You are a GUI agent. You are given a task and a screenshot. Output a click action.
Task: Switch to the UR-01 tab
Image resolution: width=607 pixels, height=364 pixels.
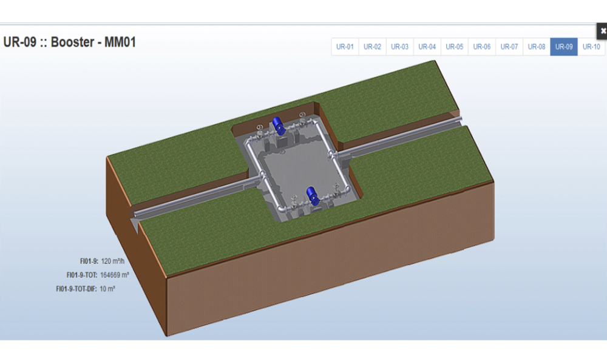tap(345, 47)
